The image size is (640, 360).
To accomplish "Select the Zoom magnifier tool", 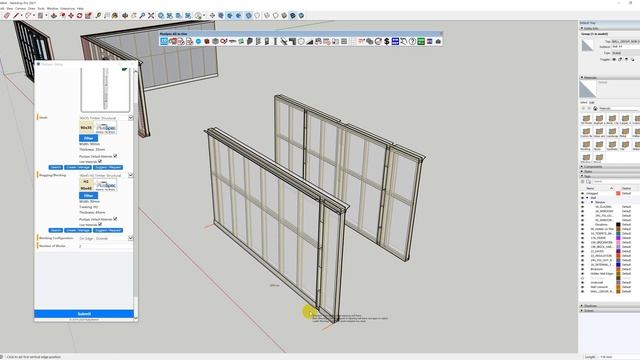I will point(142,16).
